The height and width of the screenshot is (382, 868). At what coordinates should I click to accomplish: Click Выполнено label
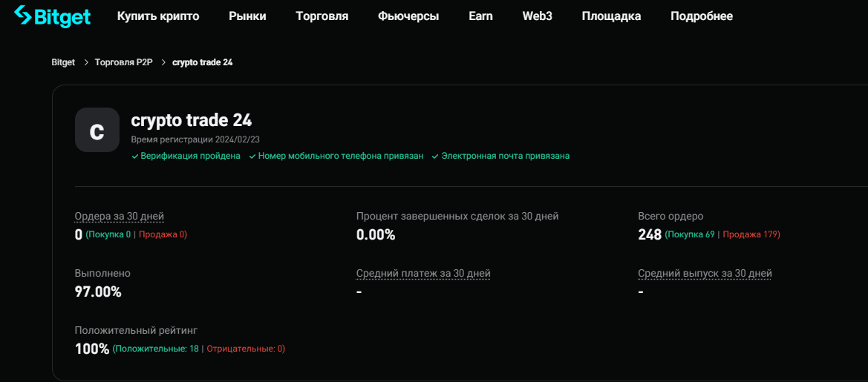[x=102, y=273]
